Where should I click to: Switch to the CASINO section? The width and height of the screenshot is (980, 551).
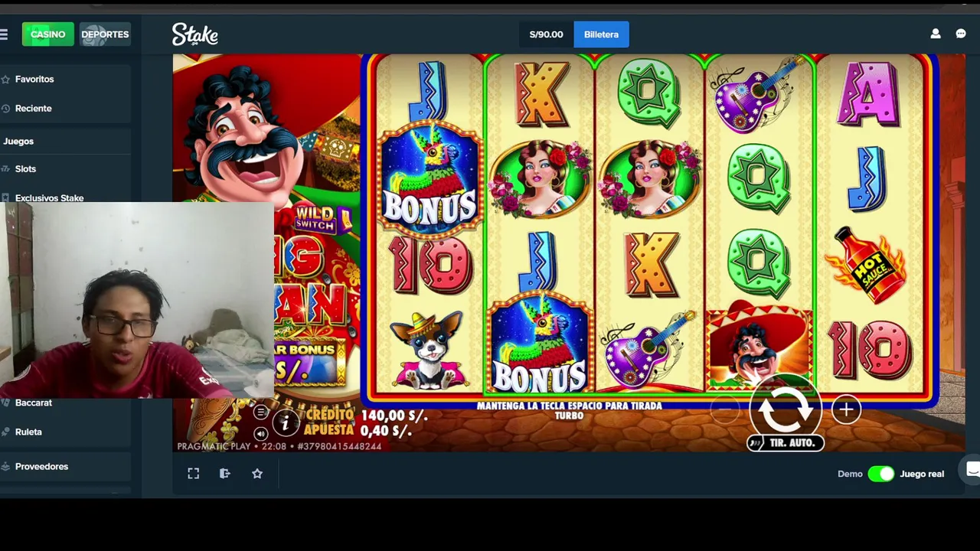[x=47, y=34]
